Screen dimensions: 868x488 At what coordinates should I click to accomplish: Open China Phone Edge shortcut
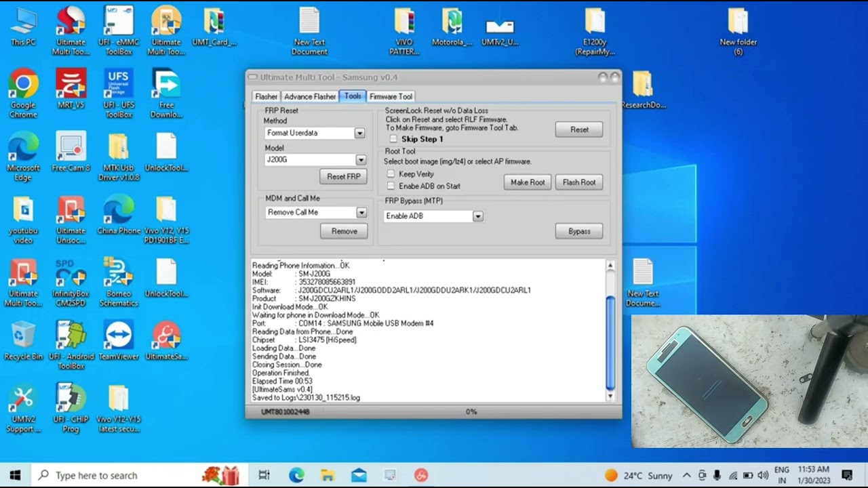click(119, 215)
